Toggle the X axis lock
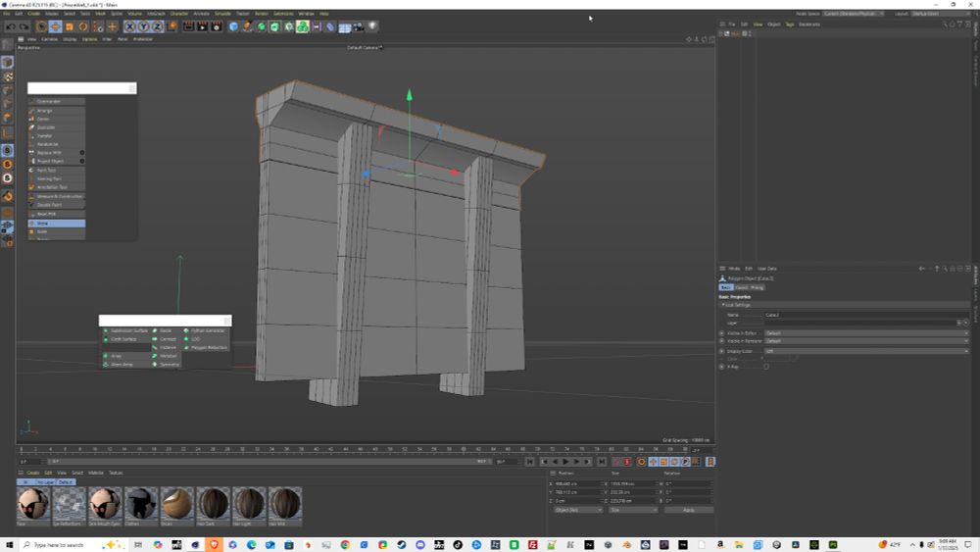980x552 pixels. tap(129, 26)
